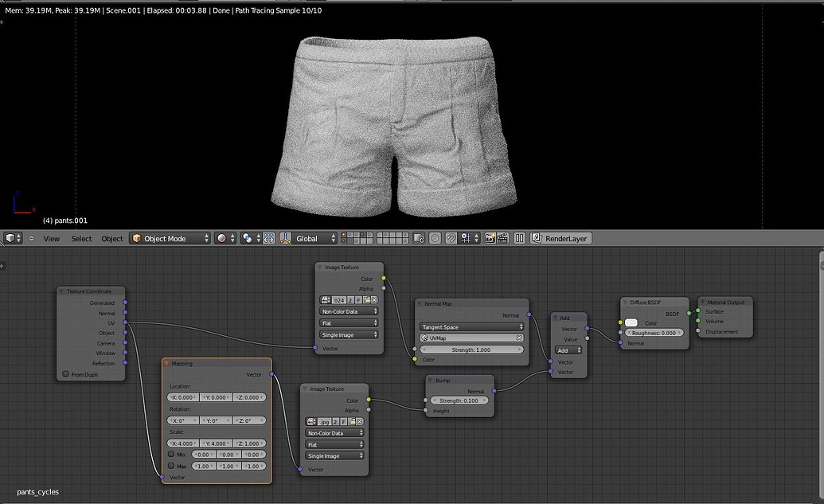Viewport: 824px width, 504px height.
Task: Pause the rendered preview with pause icon
Action: coord(519,238)
